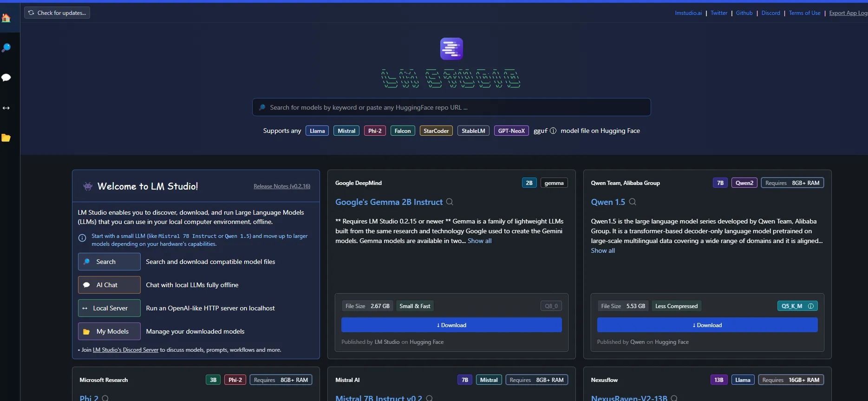Click magnifier next to Phi 2 title

(x=105, y=398)
